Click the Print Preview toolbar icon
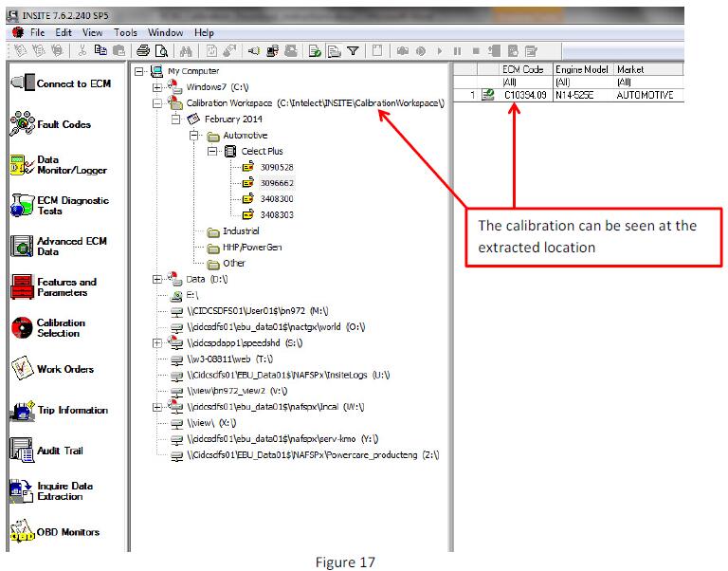 tap(161, 50)
